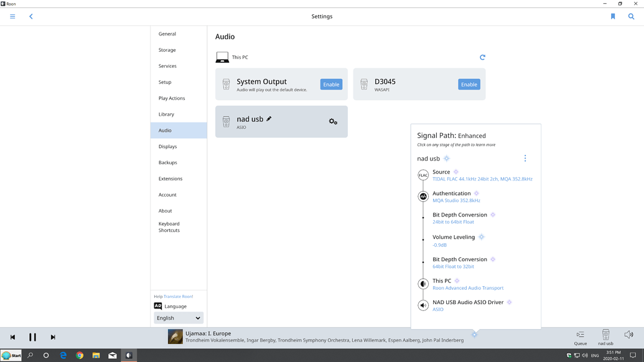The image size is (644, 362).
Task: Open search with the magnifier icon
Action: click(631, 16)
